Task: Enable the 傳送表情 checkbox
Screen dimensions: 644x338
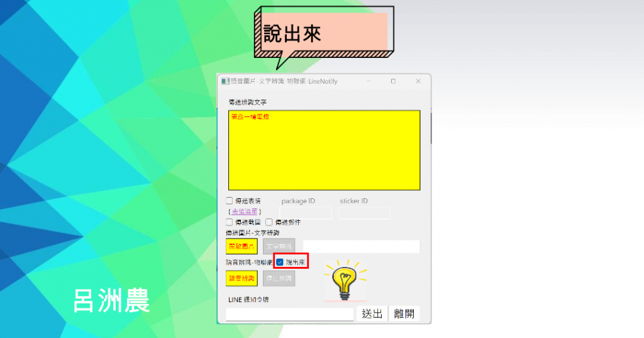Action: (230, 201)
